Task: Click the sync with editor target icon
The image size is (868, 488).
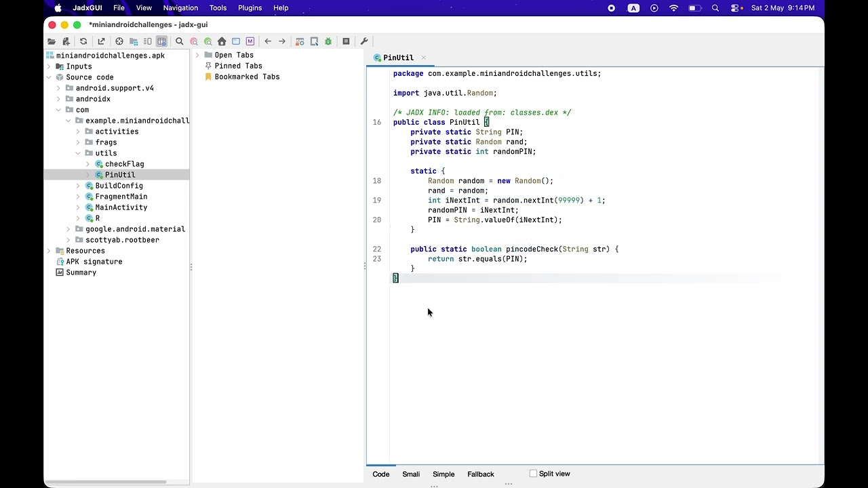Action: pos(119,41)
